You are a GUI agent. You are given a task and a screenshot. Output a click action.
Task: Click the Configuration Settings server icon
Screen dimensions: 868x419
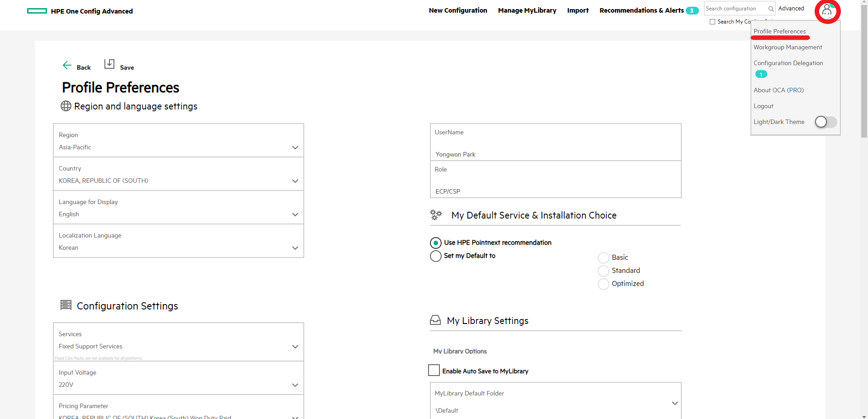(x=66, y=305)
